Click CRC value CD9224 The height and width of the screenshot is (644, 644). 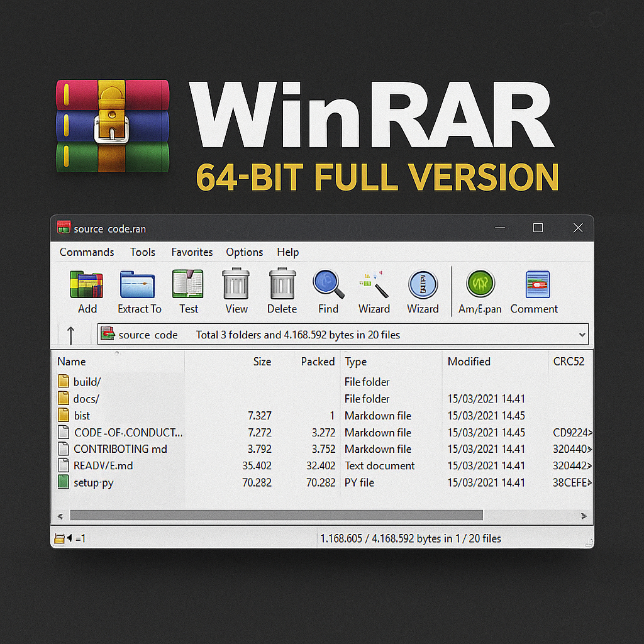coord(572,433)
